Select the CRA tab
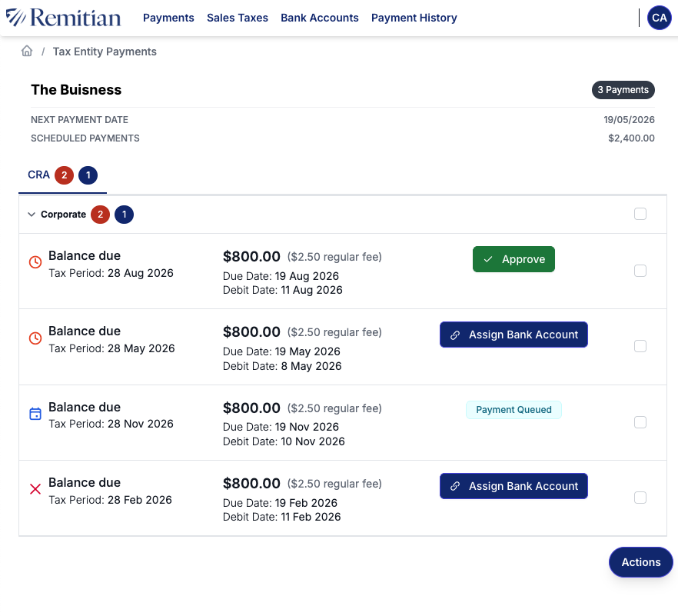The width and height of the screenshot is (678, 616). [x=38, y=175]
